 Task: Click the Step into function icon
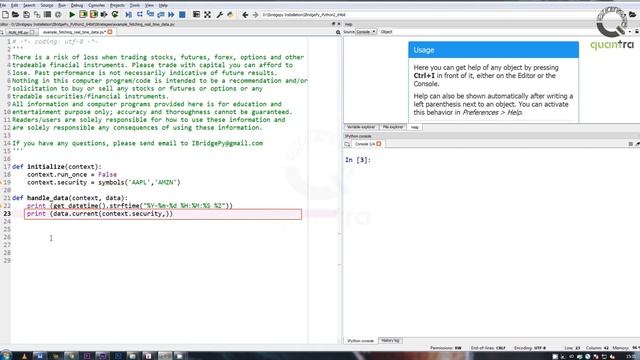(x=150, y=15)
